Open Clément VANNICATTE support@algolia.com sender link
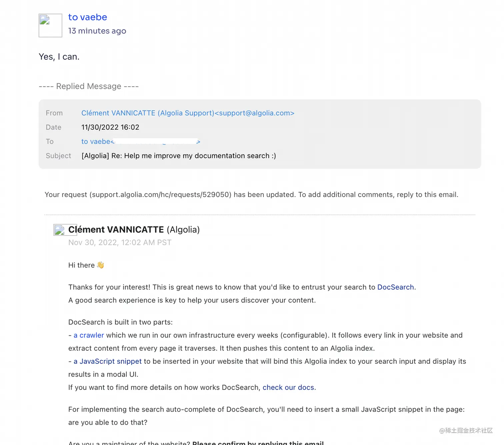This screenshot has width=504, height=445. click(x=188, y=113)
